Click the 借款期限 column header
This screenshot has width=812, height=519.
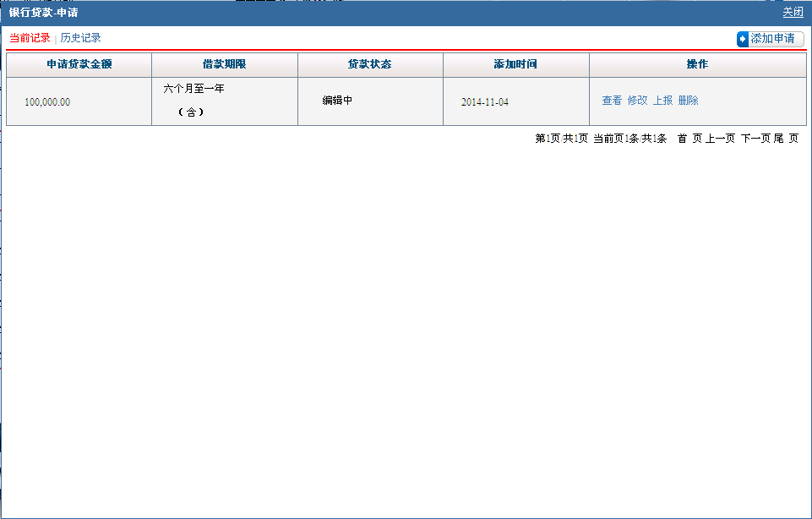(x=225, y=65)
